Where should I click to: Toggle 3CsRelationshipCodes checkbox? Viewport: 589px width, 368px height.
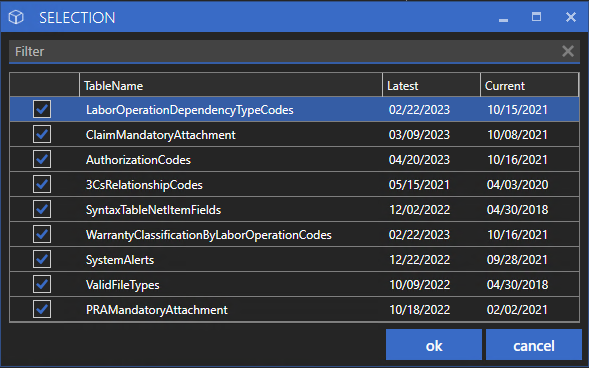(x=42, y=184)
